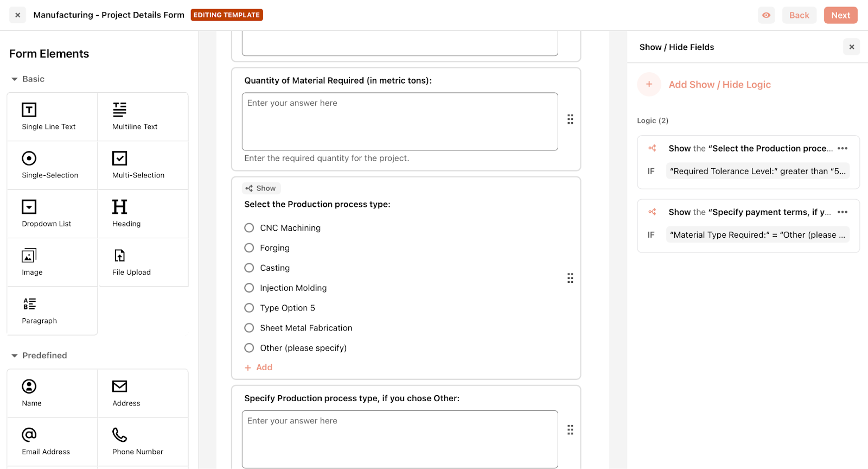Click the form title 'Manufacturing - Project Details Form'

[x=109, y=15]
